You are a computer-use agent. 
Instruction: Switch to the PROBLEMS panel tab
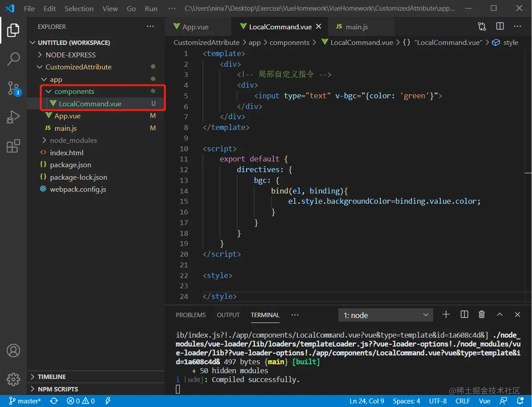(x=191, y=315)
